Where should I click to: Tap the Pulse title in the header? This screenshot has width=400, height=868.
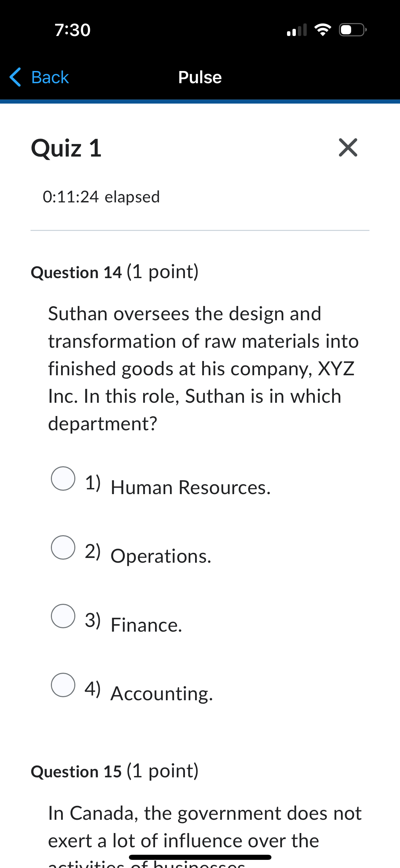click(200, 77)
